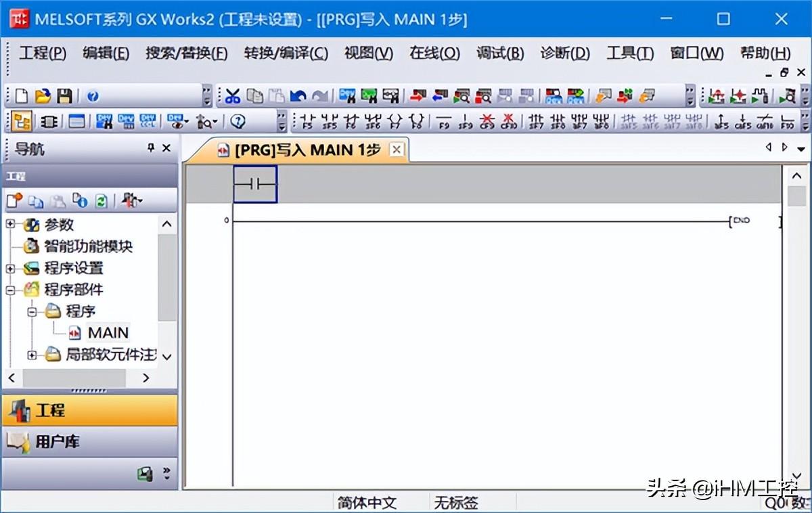This screenshot has width=812, height=513.
Task: Open the 工程(P) menu
Action: tap(43, 53)
